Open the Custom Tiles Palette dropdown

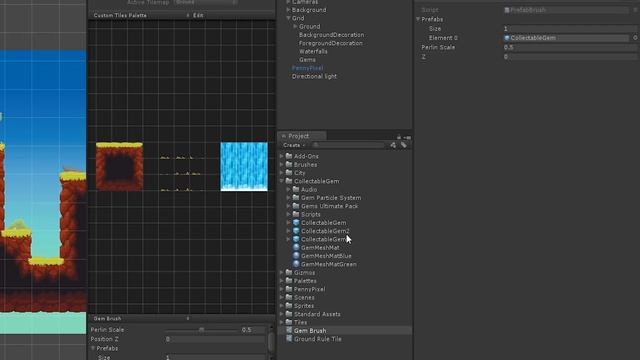click(x=141, y=15)
